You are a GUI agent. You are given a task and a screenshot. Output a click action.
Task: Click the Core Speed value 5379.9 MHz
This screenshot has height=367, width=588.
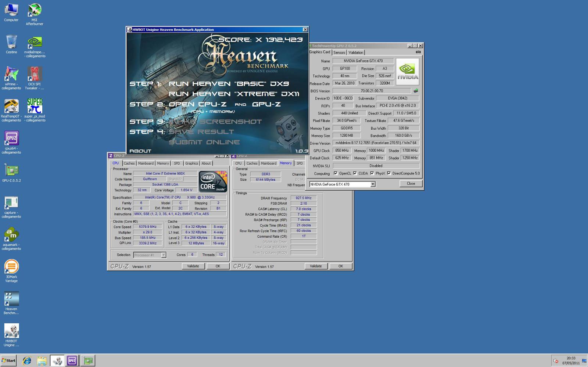click(x=148, y=227)
